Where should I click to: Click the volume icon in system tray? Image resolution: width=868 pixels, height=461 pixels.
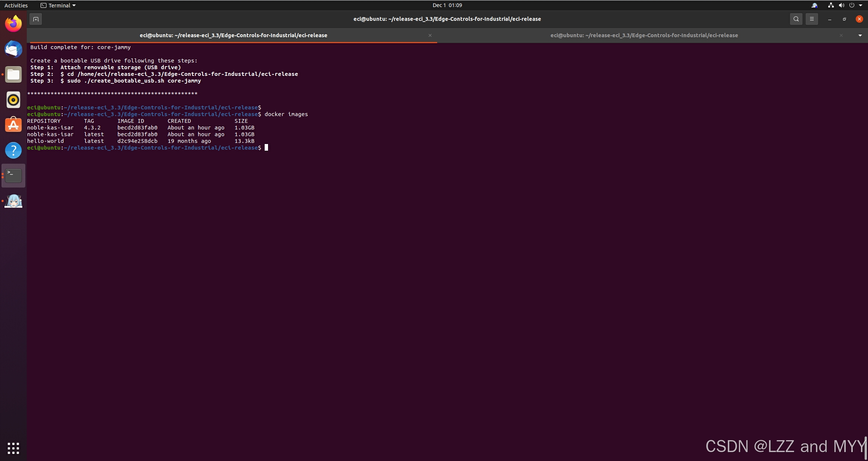click(x=842, y=5)
